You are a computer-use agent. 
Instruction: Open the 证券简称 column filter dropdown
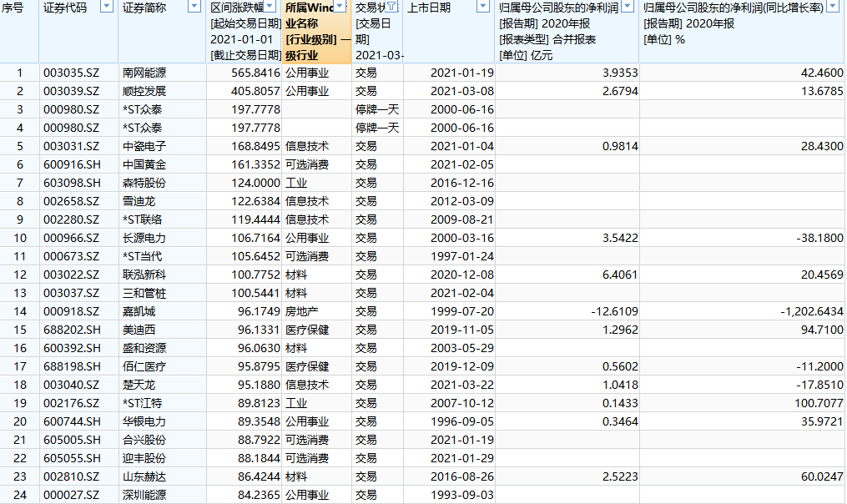(x=194, y=7)
